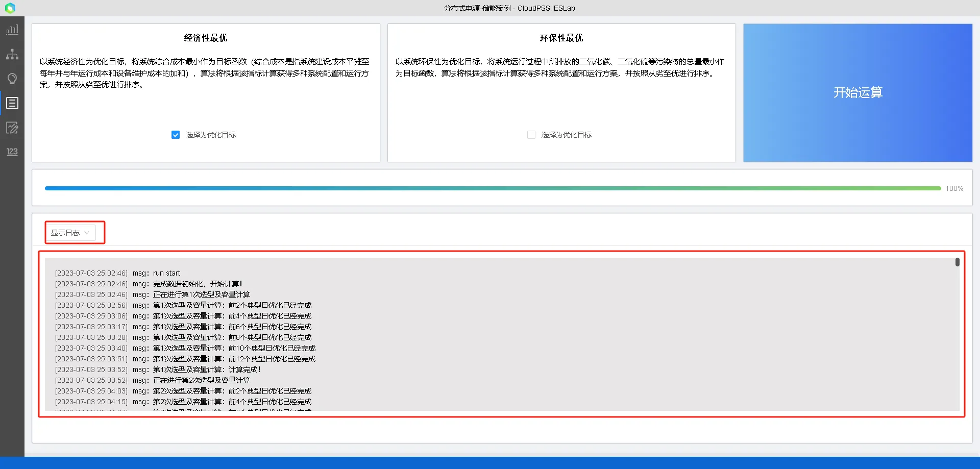This screenshot has width=980, height=469.
Task: Click the 100% progress bar
Action: pyautogui.click(x=493, y=188)
